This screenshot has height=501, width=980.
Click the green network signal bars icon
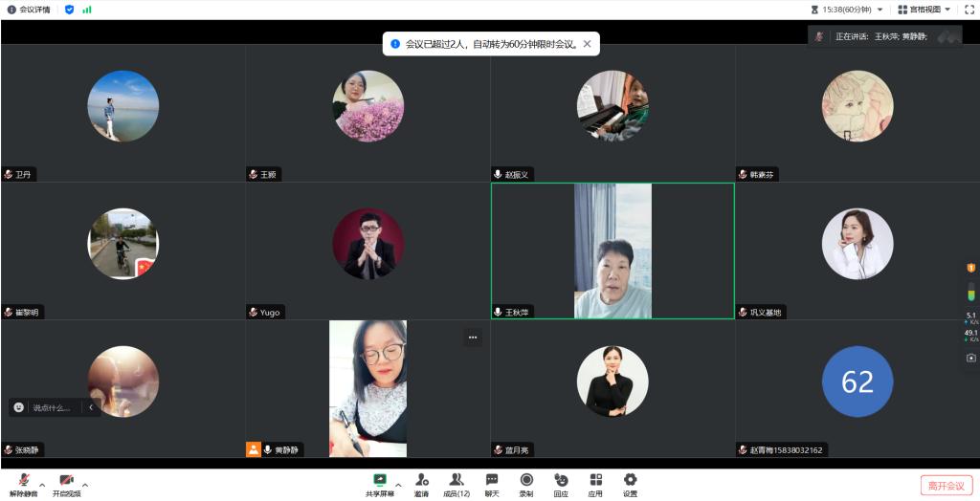pyautogui.click(x=87, y=10)
